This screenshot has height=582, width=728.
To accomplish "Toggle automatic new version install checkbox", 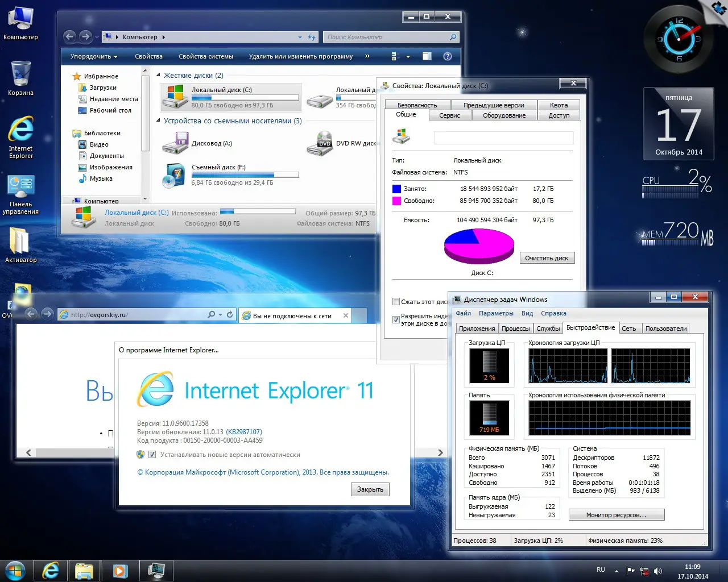I will 152,455.
